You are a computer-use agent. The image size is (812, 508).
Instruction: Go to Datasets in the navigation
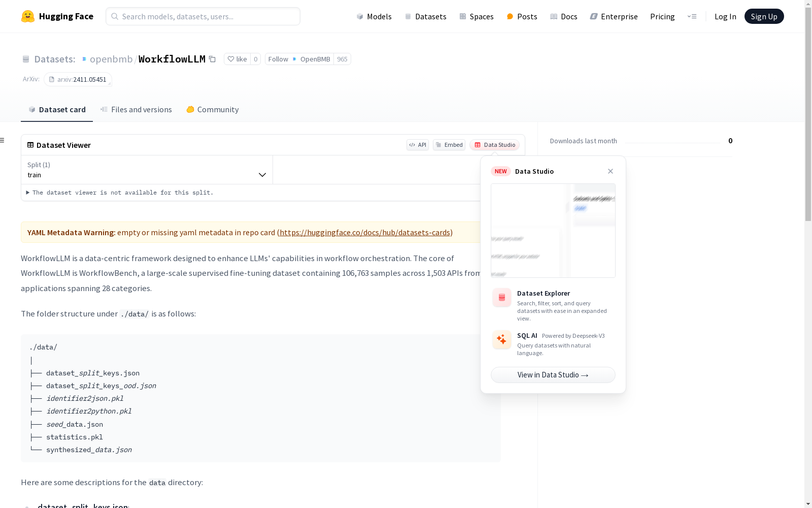click(x=425, y=16)
